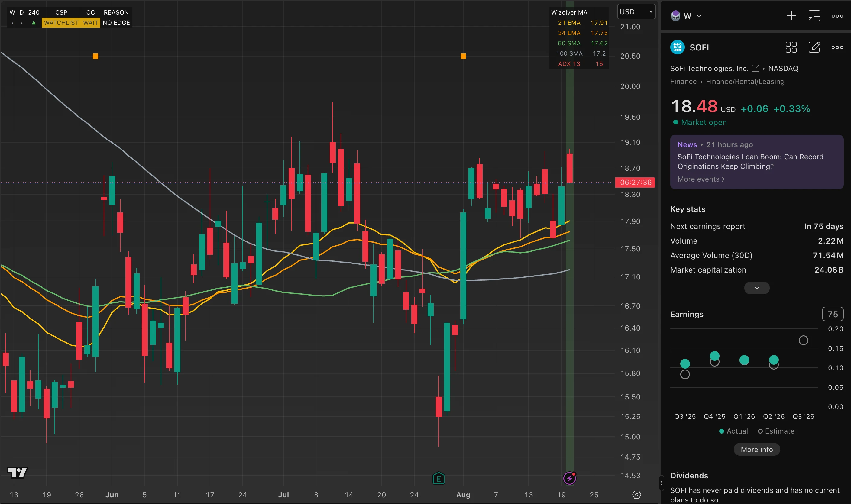851x504 pixels.
Task: Click the orange square marker near Aug
Action: pos(463,56)
